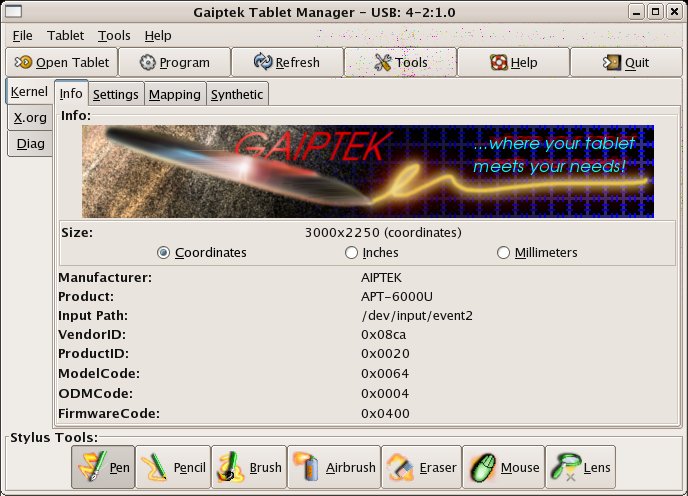
Task: Click the Gaiptek banner image
Action: click(368, 172)
